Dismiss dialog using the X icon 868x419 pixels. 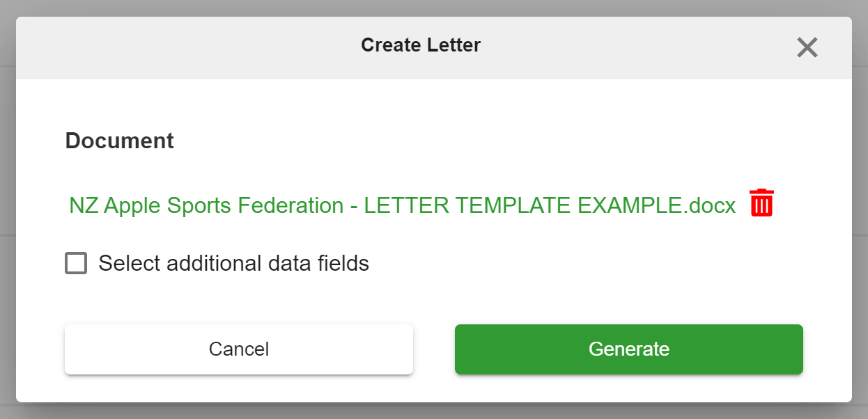(807, 47)
